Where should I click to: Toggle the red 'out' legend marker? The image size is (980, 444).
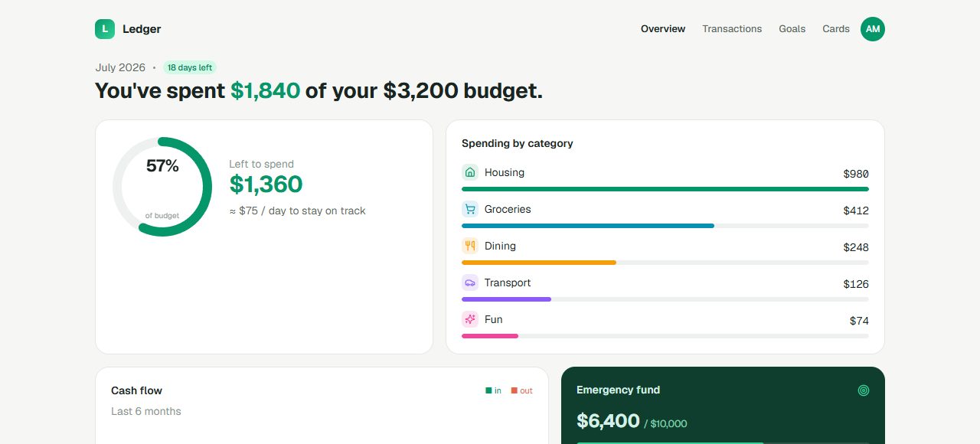click(514, 390)
